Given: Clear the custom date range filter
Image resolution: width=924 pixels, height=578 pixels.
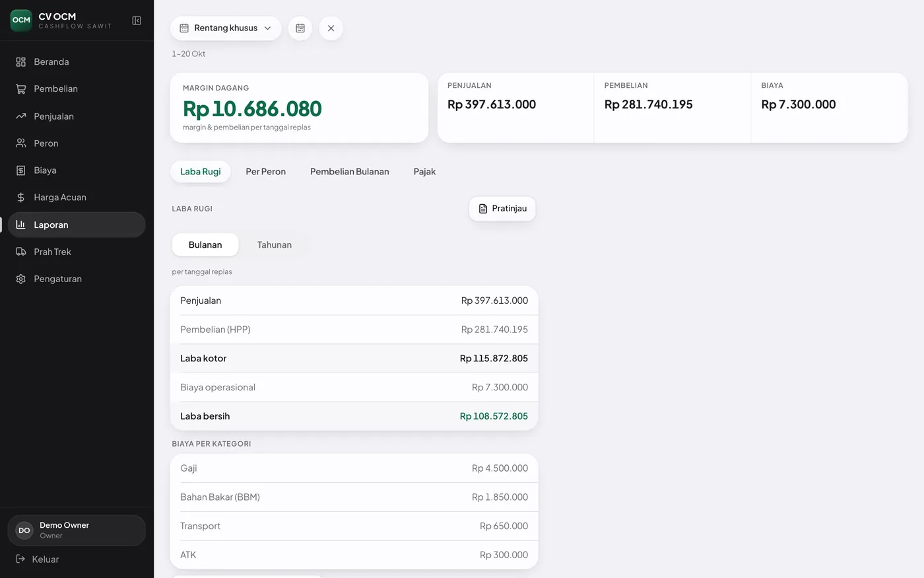Looking at the screenshot, I should click(x=331, y=28).
